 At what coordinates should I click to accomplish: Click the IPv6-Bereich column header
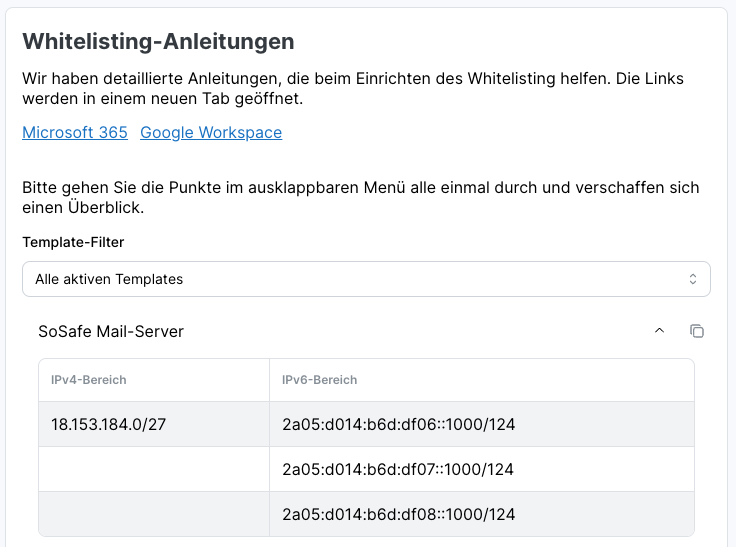click(320, 380)
